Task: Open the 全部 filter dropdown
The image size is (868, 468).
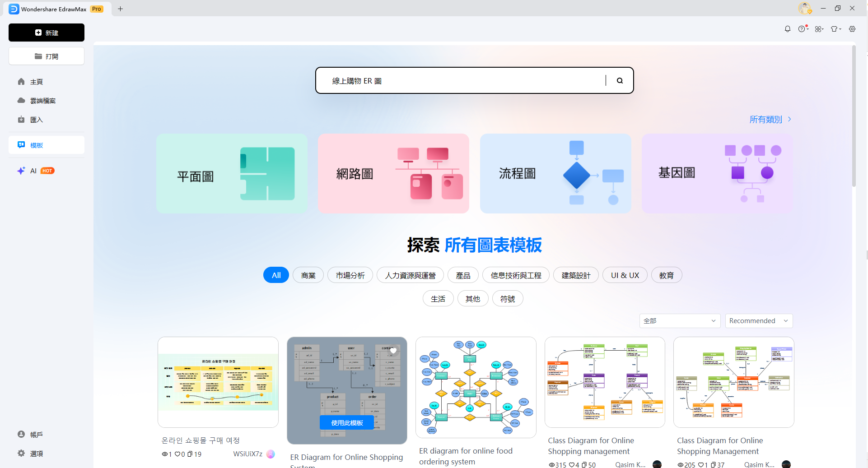Action: click(680, 320)
